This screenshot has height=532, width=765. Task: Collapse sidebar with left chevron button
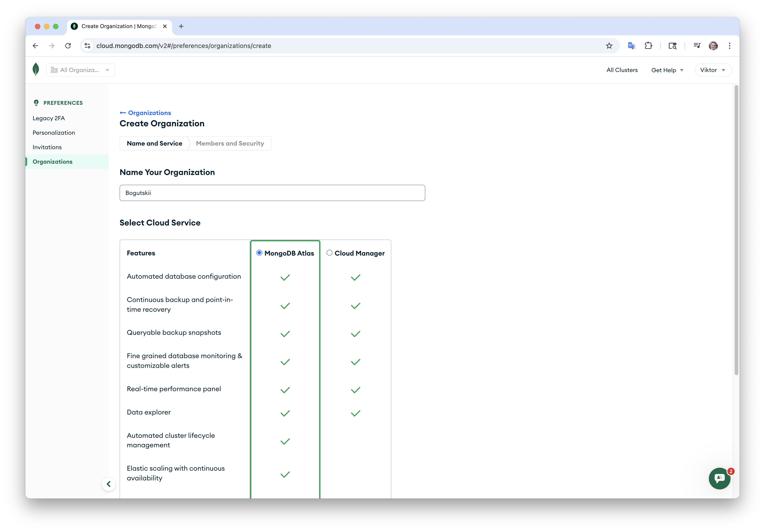109,484
